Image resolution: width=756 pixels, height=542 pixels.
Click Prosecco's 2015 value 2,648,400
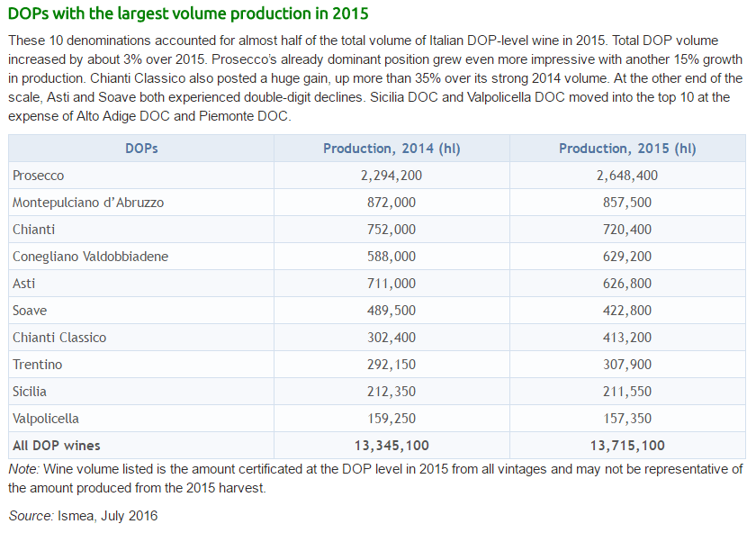coord(627,176)
